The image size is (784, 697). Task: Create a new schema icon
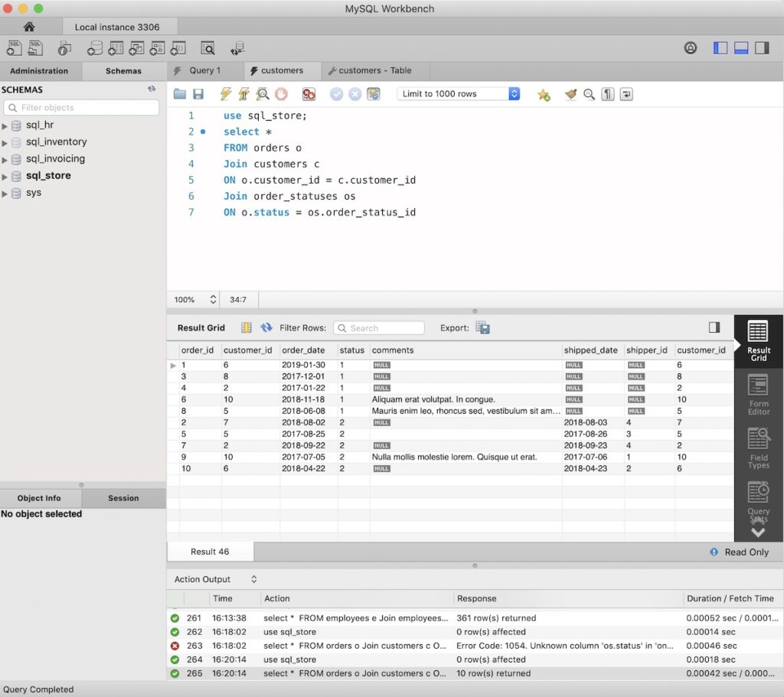point(94,48)
